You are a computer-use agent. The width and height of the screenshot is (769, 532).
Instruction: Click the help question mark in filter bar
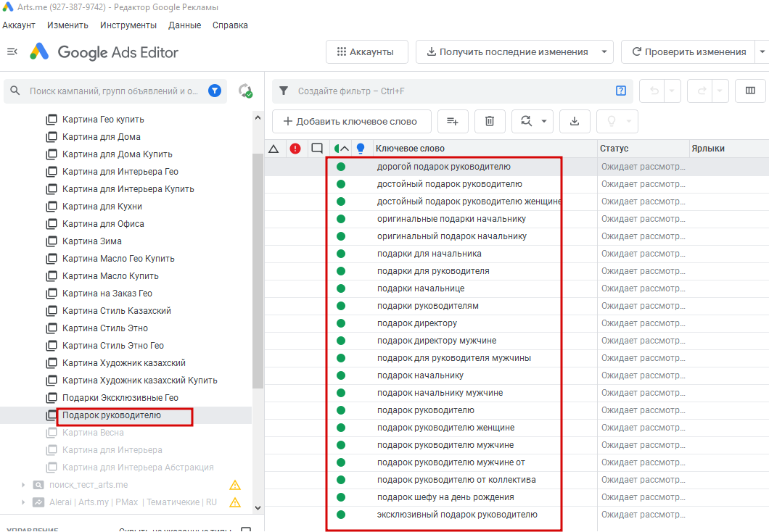(621, 91)
